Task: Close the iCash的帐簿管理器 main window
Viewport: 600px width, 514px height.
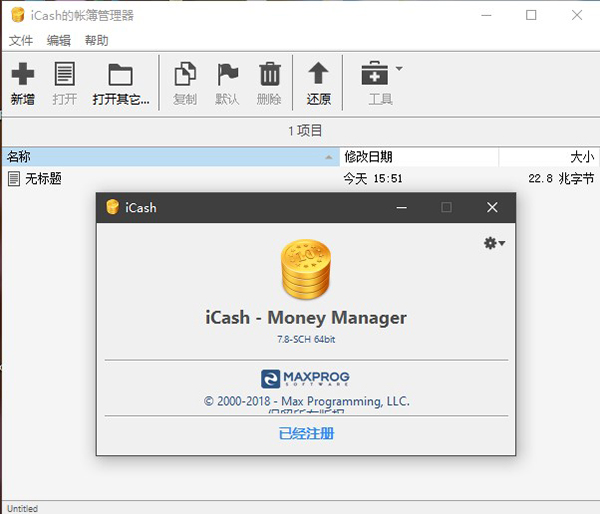Action: [x=577, y=15]
